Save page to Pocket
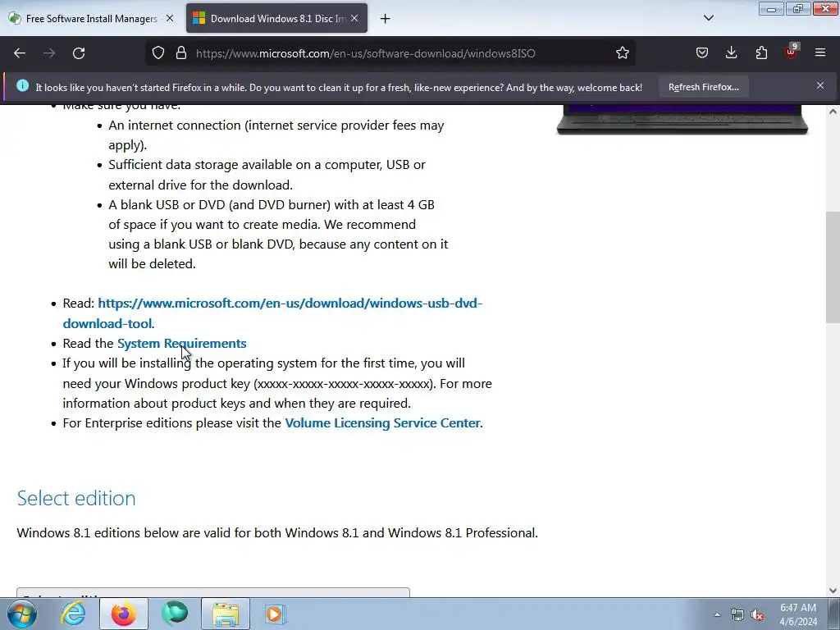Viewport: 840px width, 630px height. point(702,53)
